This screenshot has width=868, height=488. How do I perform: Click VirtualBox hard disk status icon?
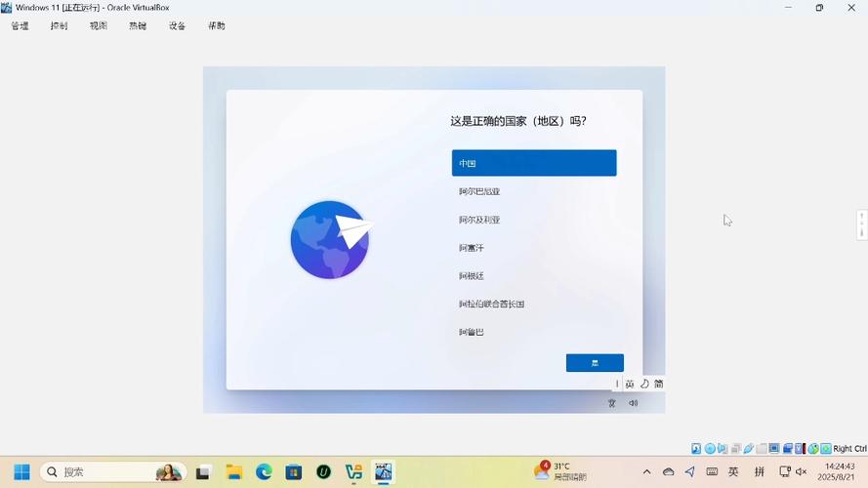point(696,448)
